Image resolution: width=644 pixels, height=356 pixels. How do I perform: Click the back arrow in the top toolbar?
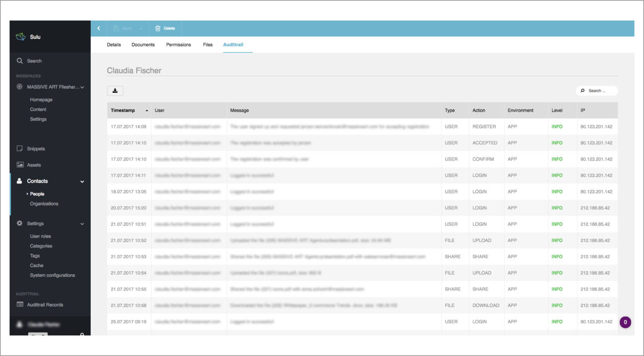coord(98,28)
